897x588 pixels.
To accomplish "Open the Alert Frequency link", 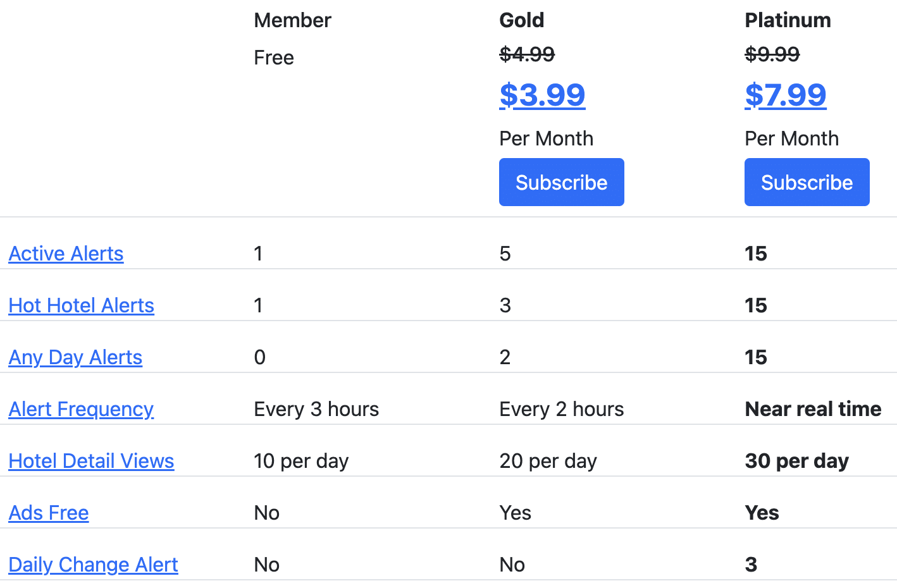I will pos(81,409).
